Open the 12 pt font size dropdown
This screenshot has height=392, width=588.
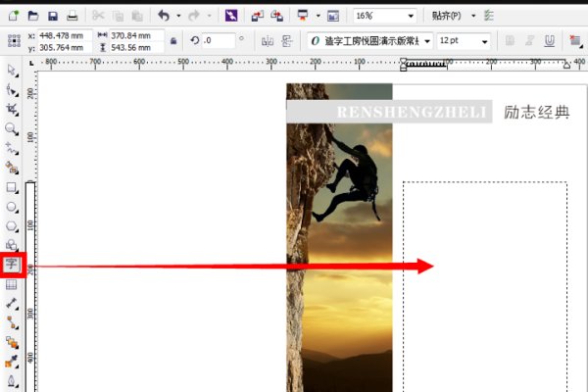click(x=484, y=41)
